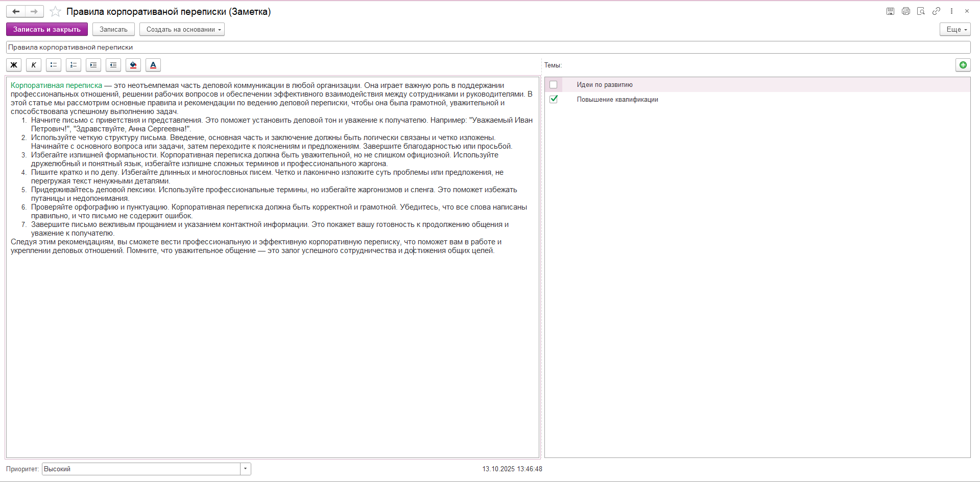Check the "Идеи по развитию" topic checkbox
Viewport: 980px width, 482px height.
point(553,85)
